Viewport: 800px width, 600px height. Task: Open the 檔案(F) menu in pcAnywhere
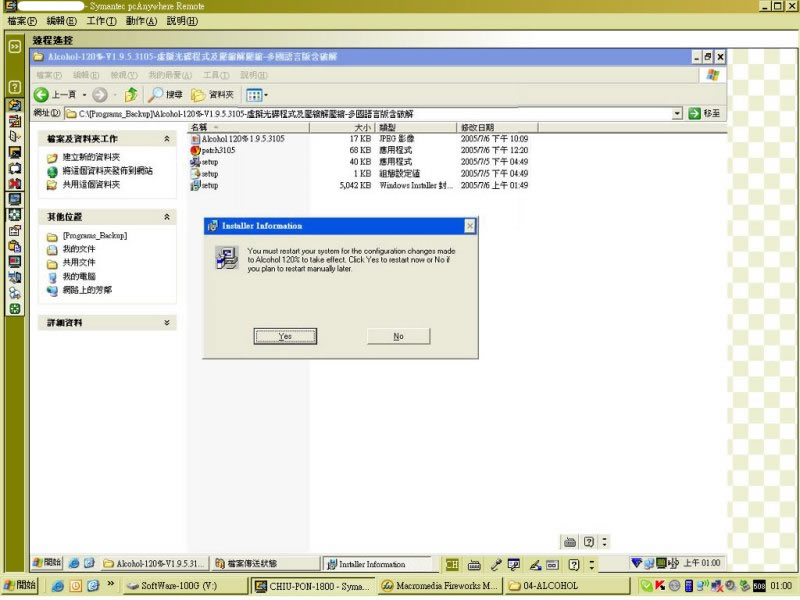(22, 21)
